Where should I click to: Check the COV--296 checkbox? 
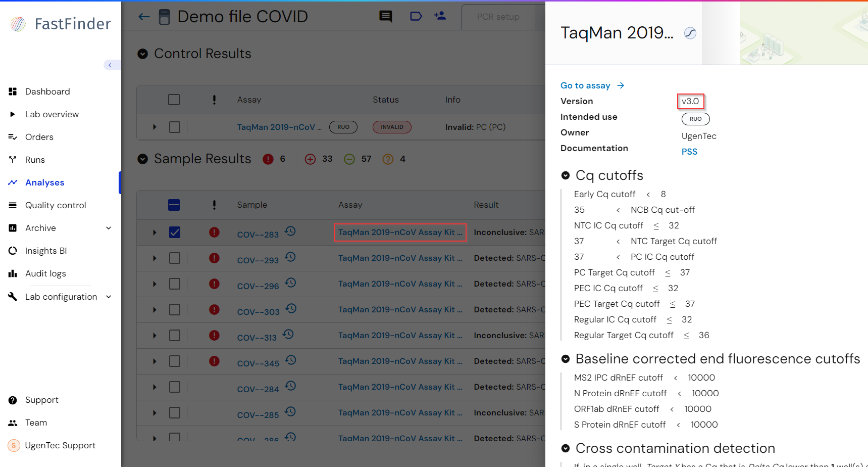coord(175,284)
